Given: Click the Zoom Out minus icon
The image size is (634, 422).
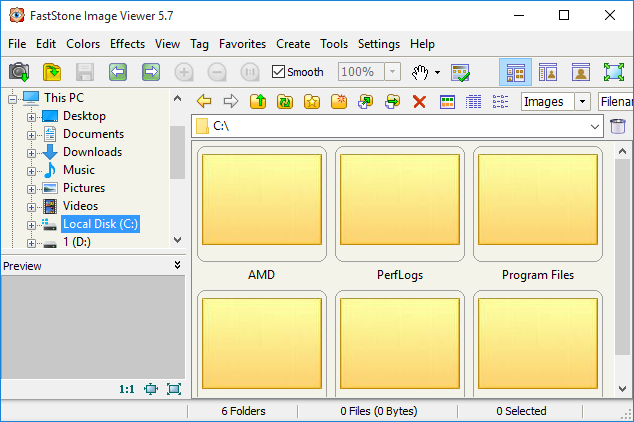Looking at the screenshot, I should 217,72.
